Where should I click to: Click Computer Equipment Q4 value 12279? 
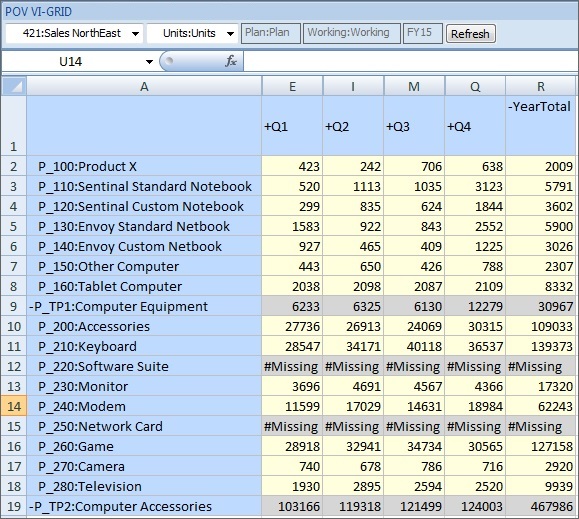[x=475, y=306]
